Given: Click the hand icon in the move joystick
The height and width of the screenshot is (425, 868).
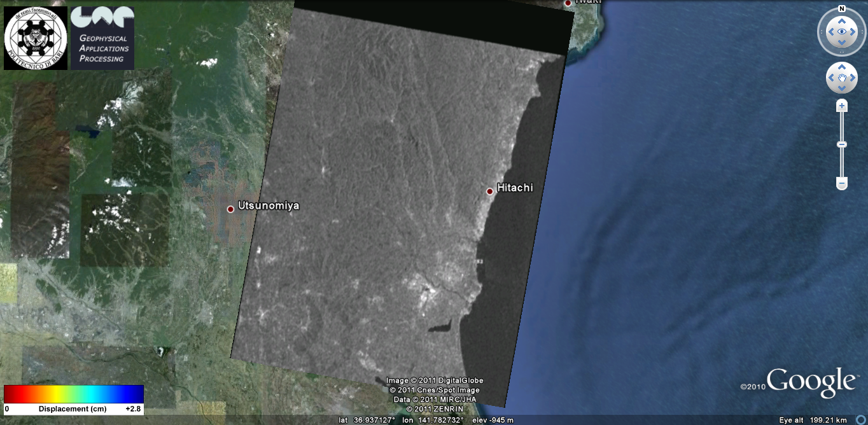Looking at the screenshot, I should [842, 78].
